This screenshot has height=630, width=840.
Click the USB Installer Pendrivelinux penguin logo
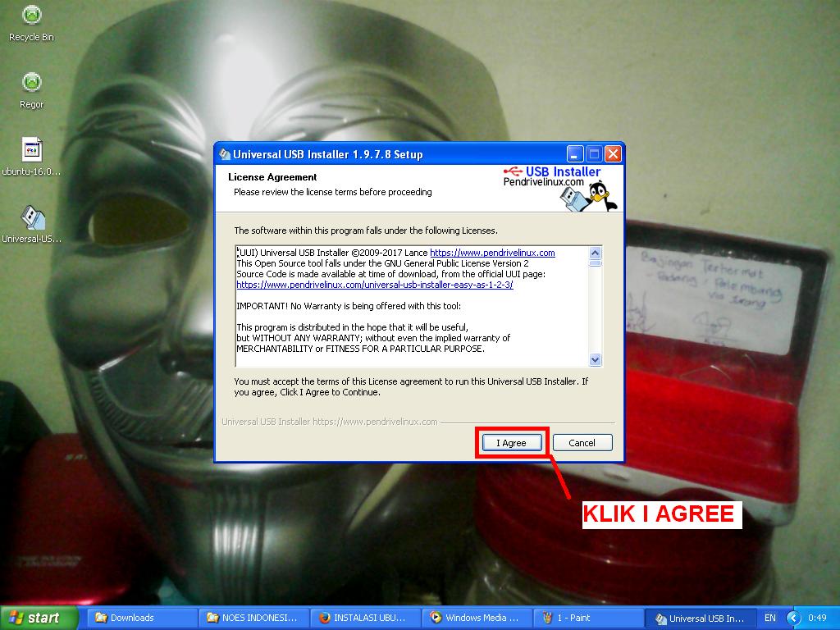559,188
